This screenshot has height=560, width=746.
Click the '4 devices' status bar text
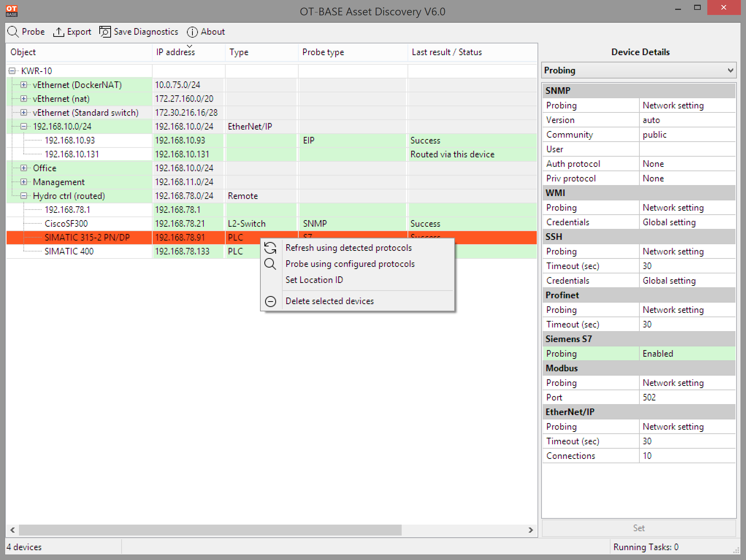pos(24,547)
